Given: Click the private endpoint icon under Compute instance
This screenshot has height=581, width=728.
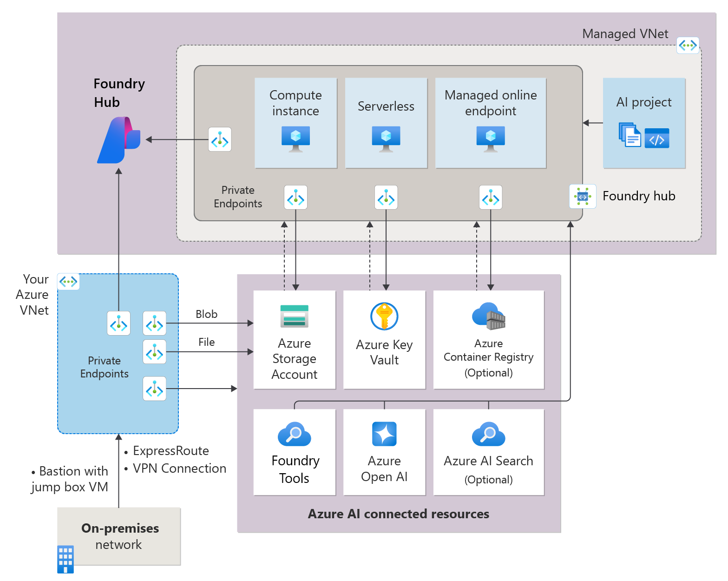Looking at the screenshot, I should coord(295,198).
